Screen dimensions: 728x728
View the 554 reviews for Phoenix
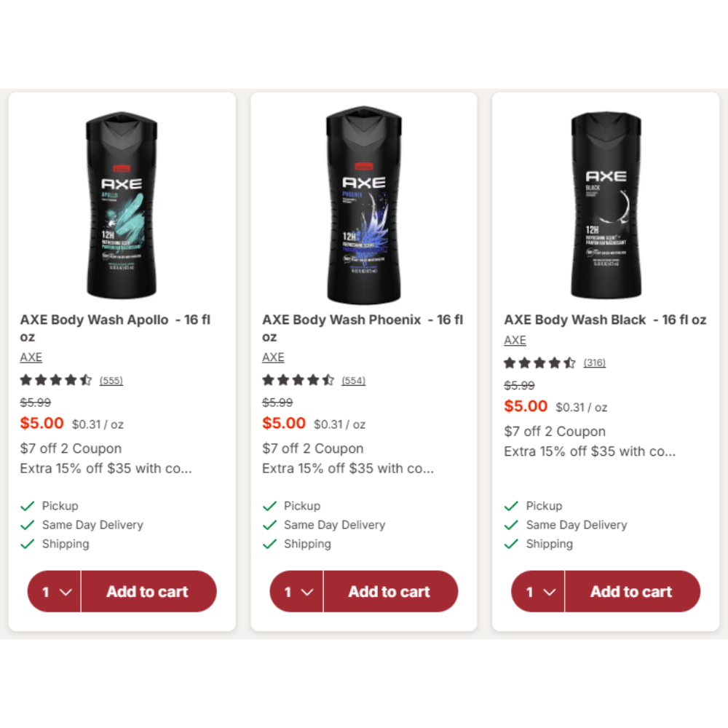pyautogui.click(x=353, y=381)
